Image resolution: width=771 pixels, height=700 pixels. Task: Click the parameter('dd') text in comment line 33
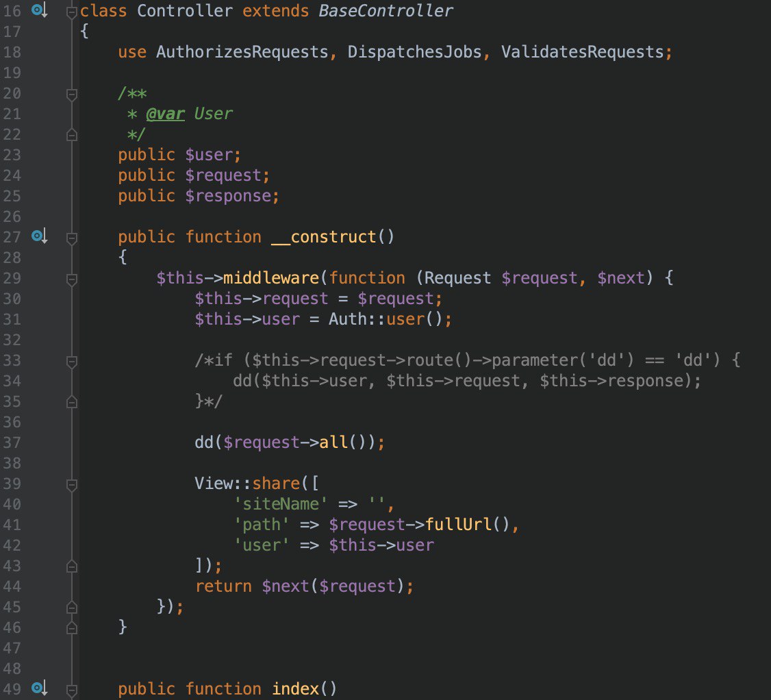pos(563,360)
